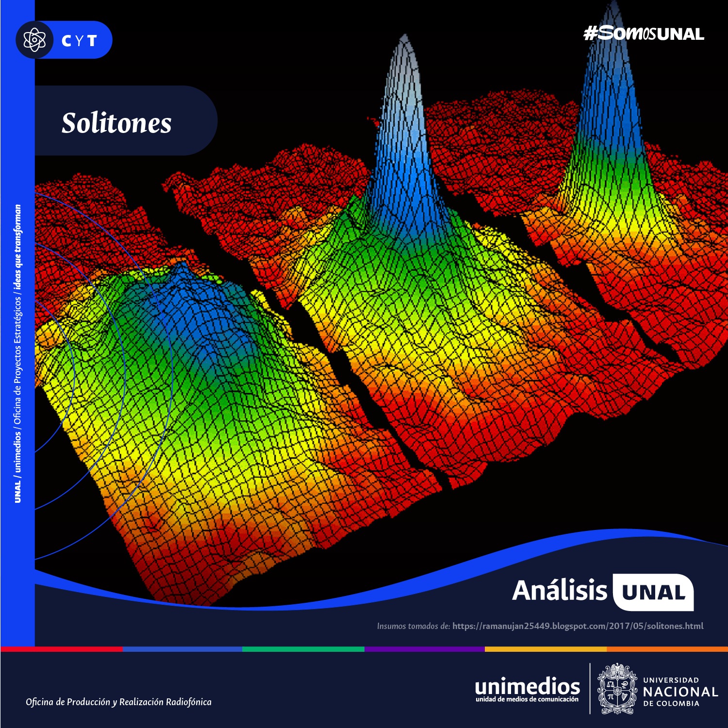
Task: Click the atom icon in the CYT badge
Action: (34, 40)
